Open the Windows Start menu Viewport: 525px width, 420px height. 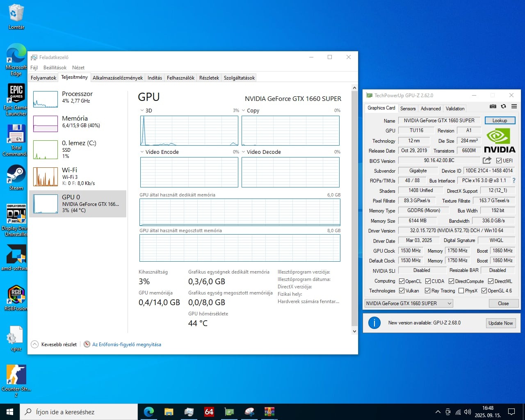click(x=10, y=412)
